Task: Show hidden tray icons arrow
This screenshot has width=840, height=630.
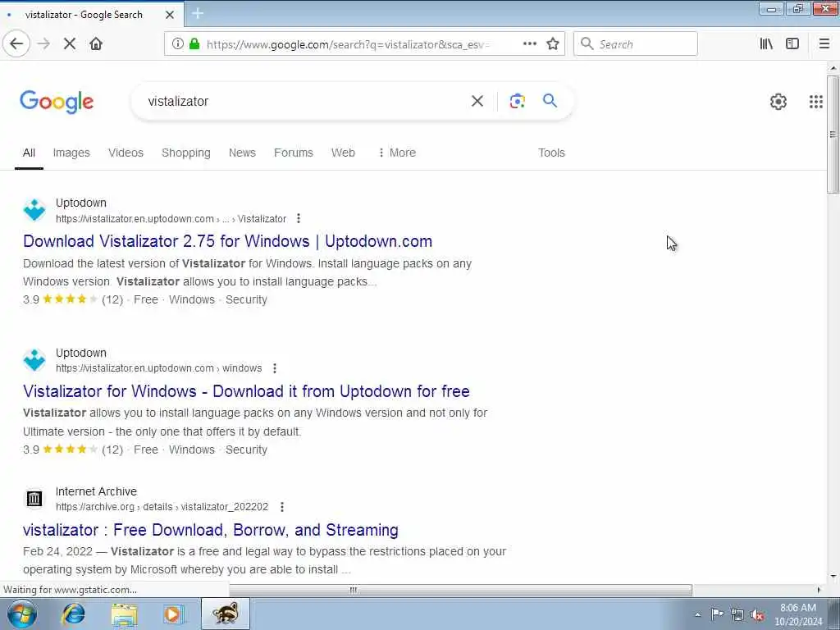Action: (697, 614)
